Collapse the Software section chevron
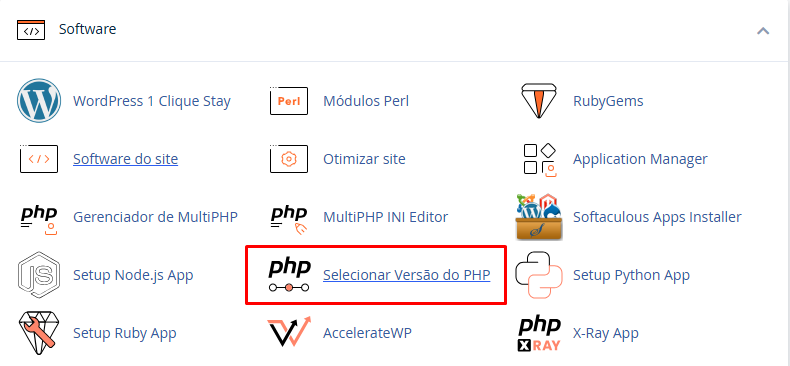The image size is (790, 366). [x=763, y=31]
